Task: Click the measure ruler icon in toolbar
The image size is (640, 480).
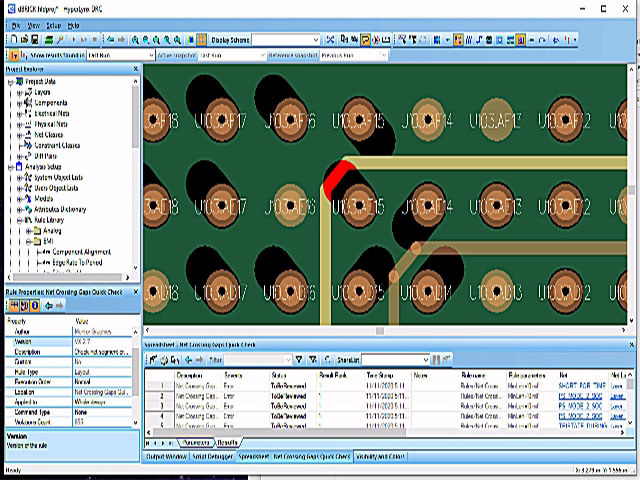Action: pos(386,40)
